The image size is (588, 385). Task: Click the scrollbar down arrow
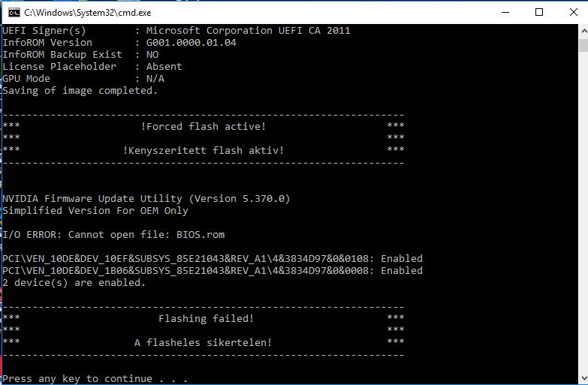click(583, 378)
